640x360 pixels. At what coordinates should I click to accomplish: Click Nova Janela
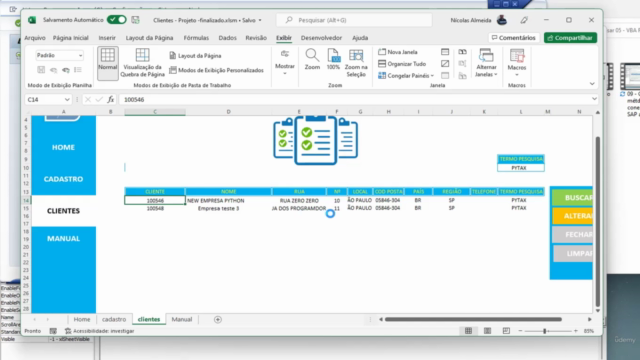(398, 52)
